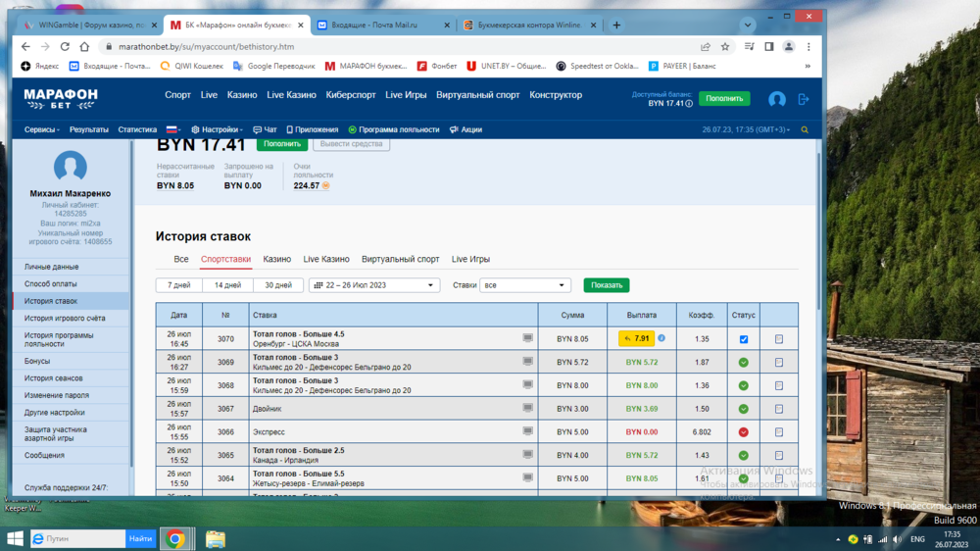Expand the Настройки dropdown menu
This screenshot has height=551, width=980.
tap(217, 129)
